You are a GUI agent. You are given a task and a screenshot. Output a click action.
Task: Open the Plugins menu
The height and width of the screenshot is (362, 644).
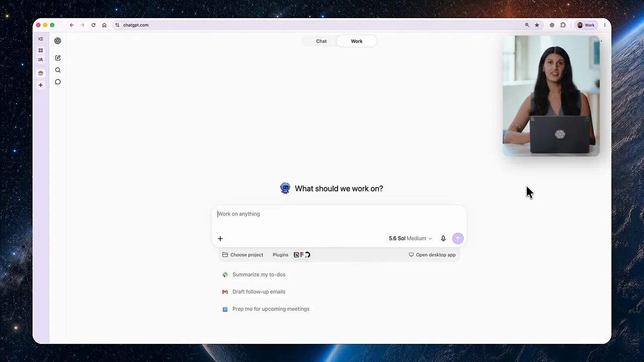280,255
